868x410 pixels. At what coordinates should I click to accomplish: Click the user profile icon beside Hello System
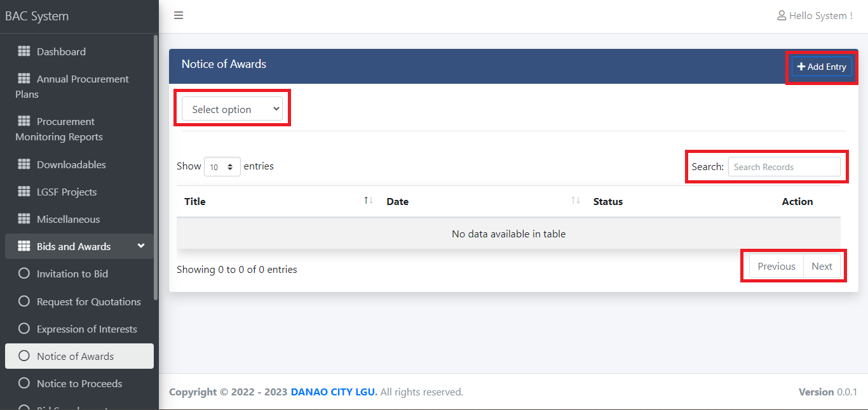782,15
